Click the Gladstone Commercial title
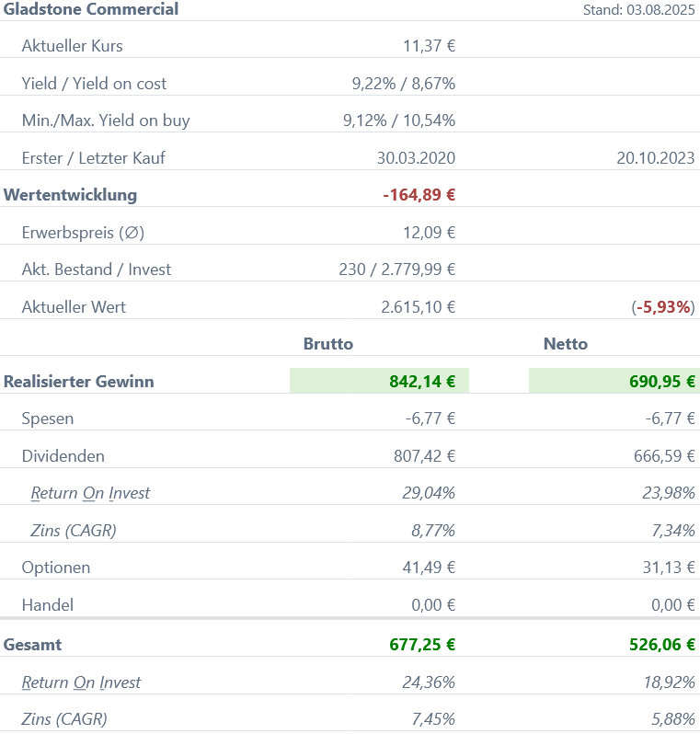 [x=91, y=10]
